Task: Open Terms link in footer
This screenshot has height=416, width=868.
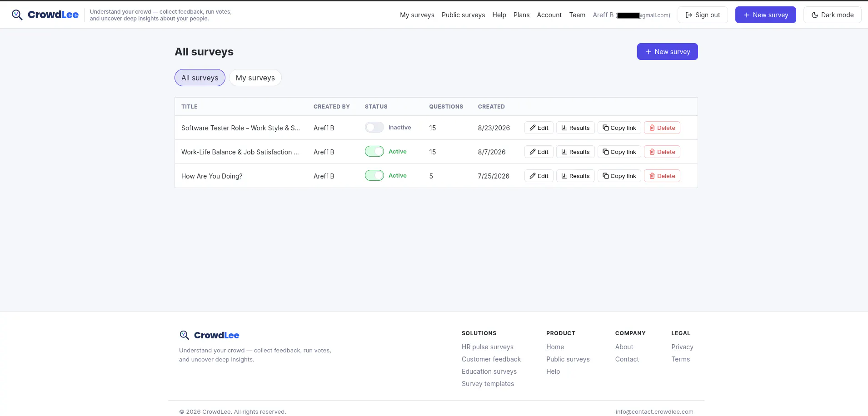Action: [681, 359]
